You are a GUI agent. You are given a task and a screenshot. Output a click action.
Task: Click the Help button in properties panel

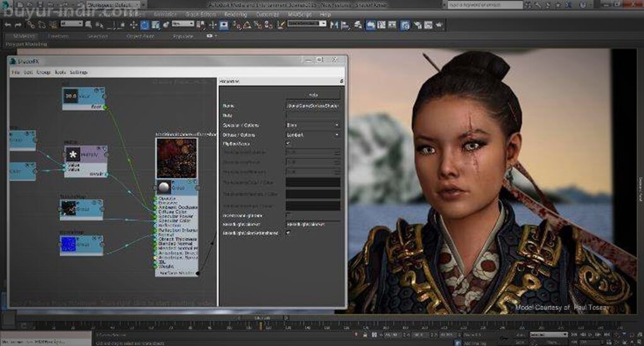pyautogui.click(x=313, y=94)
